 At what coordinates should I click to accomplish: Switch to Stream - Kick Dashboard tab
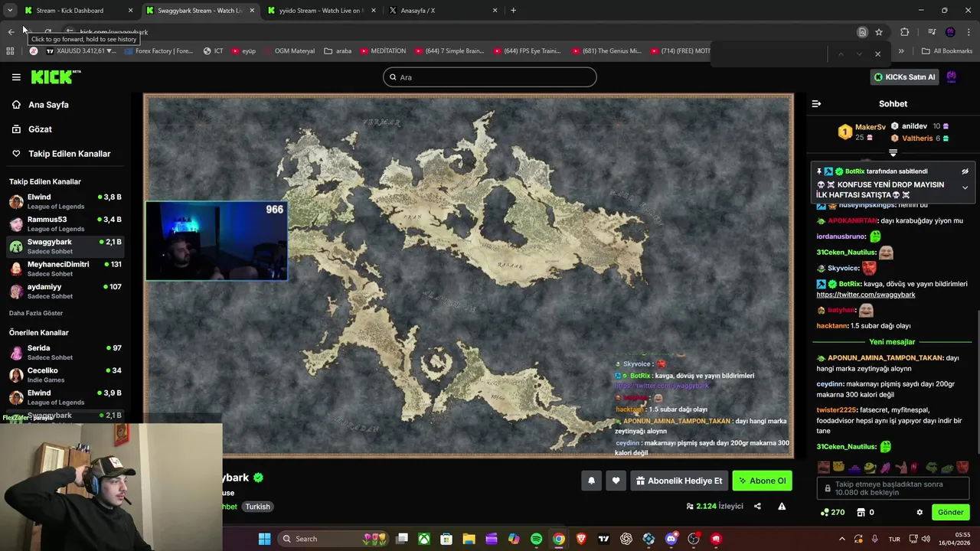(x=78, y=11)
